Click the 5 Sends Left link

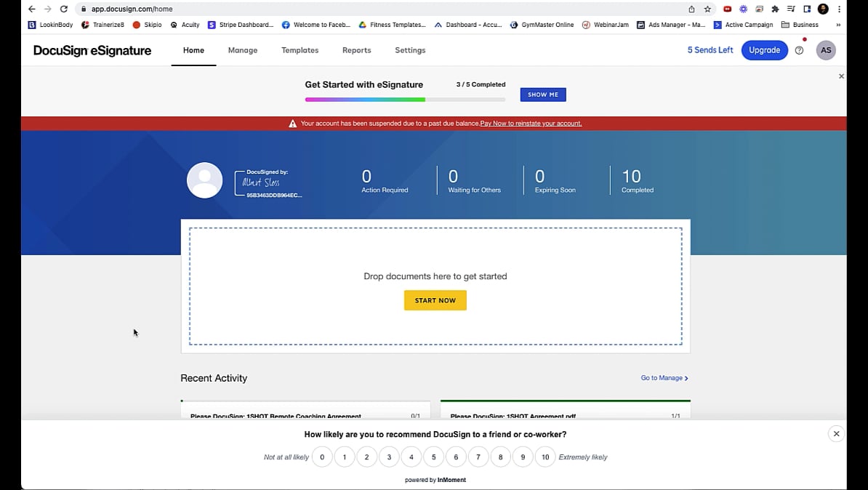tap(710, 50)
